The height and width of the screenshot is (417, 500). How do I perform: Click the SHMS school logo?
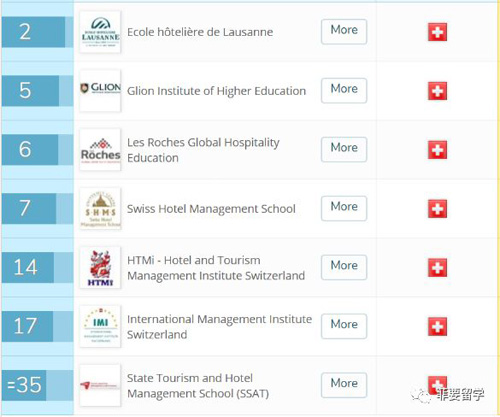tap(100, 209)
